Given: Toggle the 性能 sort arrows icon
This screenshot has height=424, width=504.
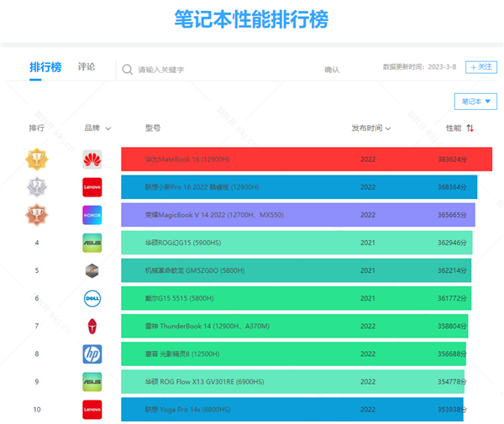Looking at the screenshot, I should (x=470, y=128).
